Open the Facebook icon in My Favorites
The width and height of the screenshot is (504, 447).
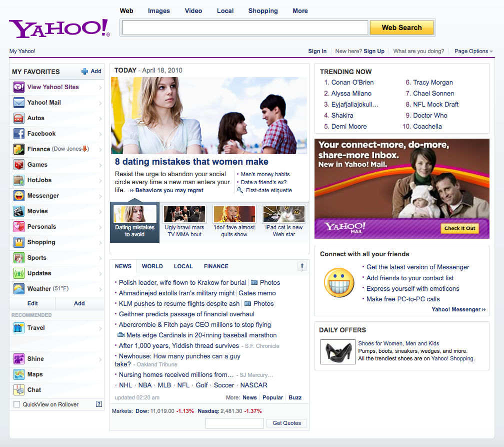tap(18, 134)
